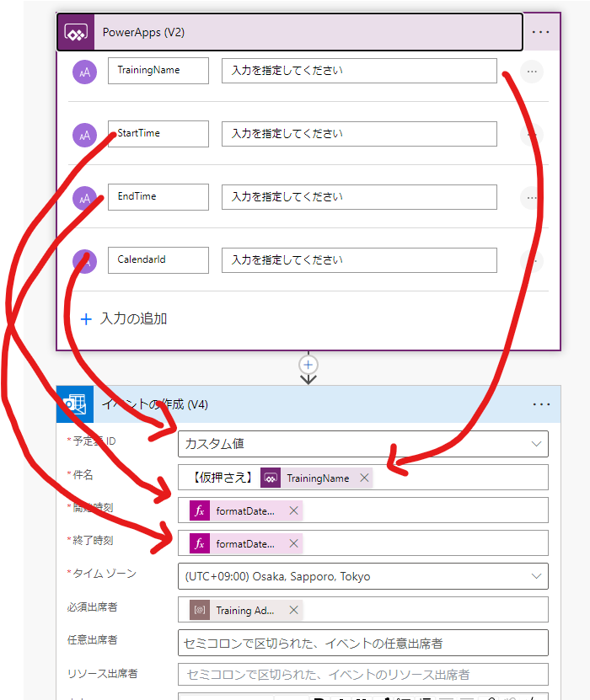Image resolution: width=590 pixels, height=700 pixels.
Task: Click the Outlook icon on the event action
Action: pyautogui.click(x=75, y=404)
